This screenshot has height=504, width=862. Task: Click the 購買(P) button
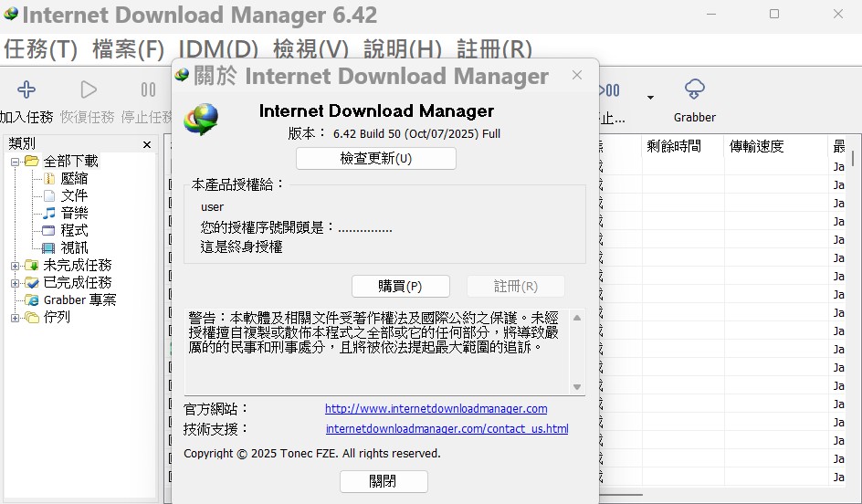tap(400, 286)
